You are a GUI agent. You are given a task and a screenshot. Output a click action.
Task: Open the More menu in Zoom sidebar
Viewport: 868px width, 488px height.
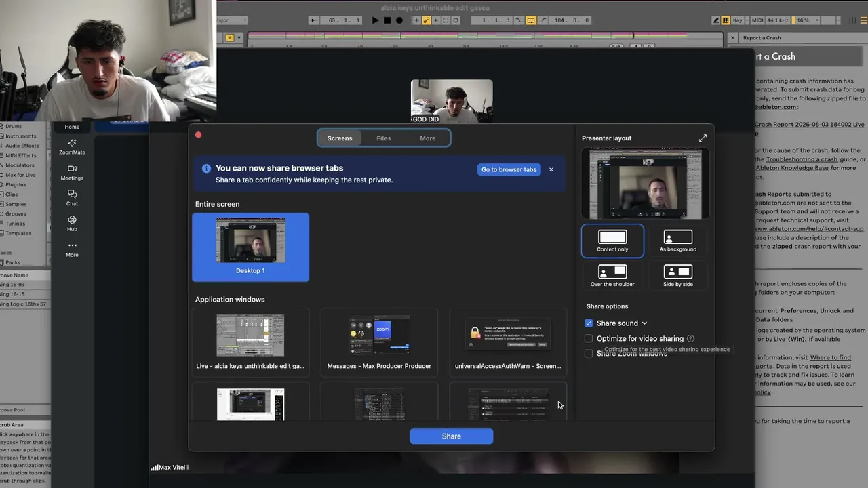point(72,249)
